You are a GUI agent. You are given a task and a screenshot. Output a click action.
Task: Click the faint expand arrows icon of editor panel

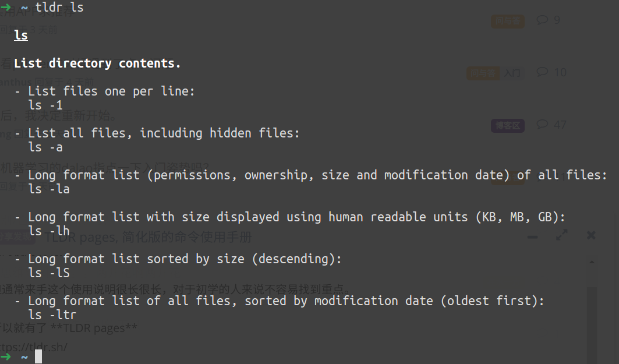[562, 235]
